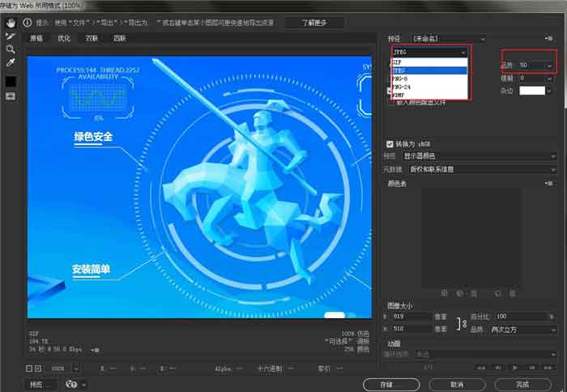Choose GIF from format list

pos(429,62)
